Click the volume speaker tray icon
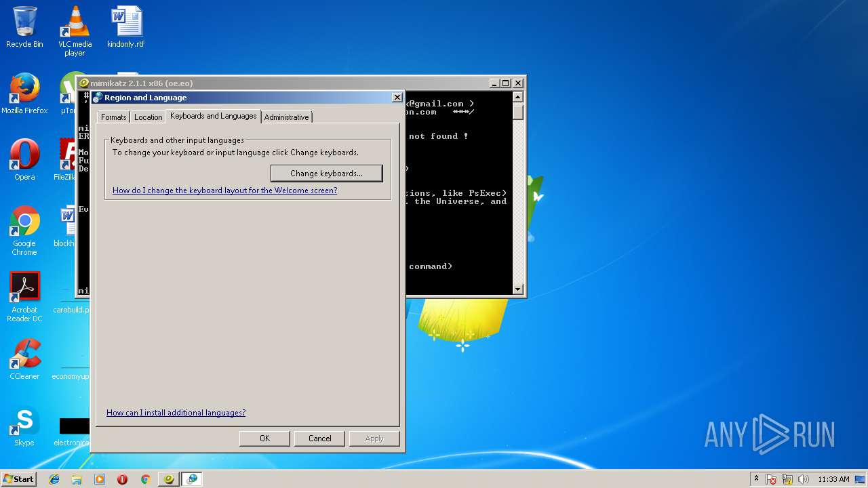This screenshot has height=488, width=868. pyautogui.click(x=803, y=479)
